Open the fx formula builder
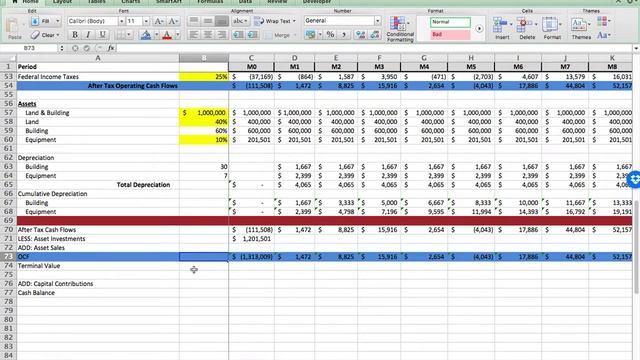The width and height of the screenshot is (640, 360). coord(111,48)
